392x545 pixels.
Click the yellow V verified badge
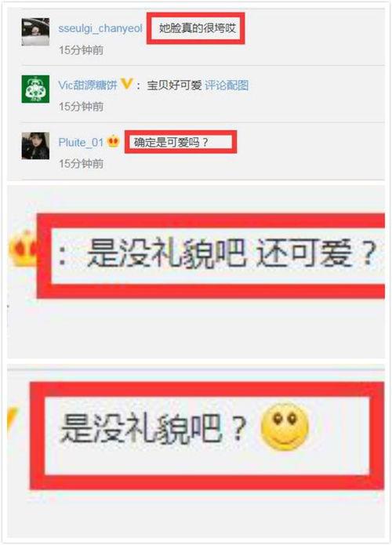pyautogui.click(x=126, y=84)
